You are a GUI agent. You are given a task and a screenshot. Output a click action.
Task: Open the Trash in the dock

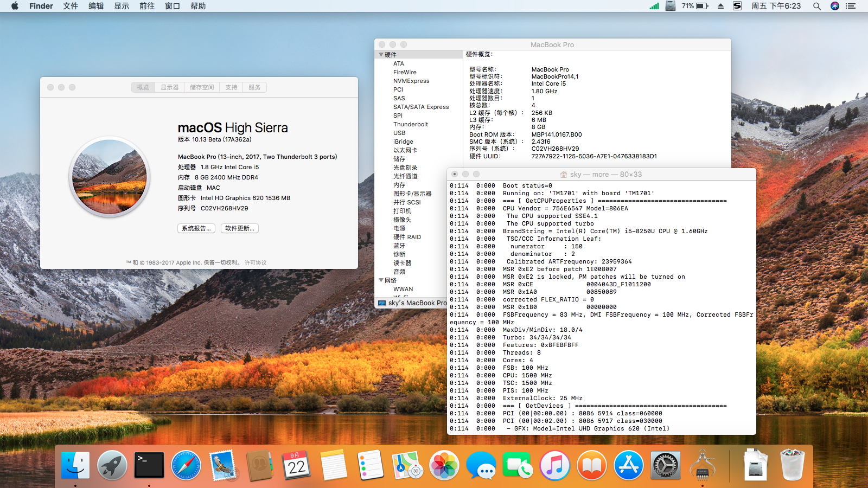click(792, 465)
